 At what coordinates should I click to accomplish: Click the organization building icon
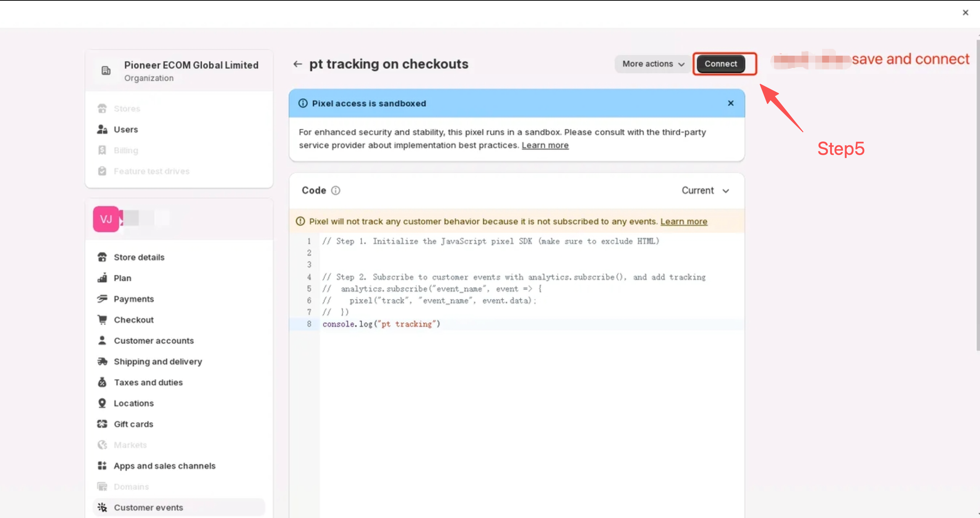tap(106, 71)
